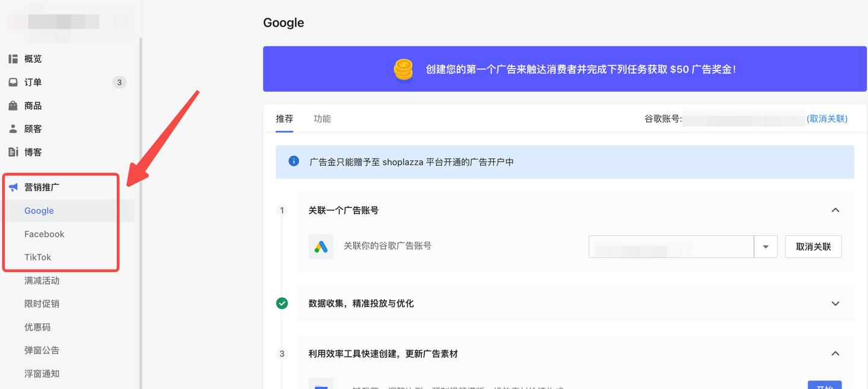The height and width of the screenshot is (389, 868).
Task: Click the 博客 blog icon
Action: pos(13,151)
